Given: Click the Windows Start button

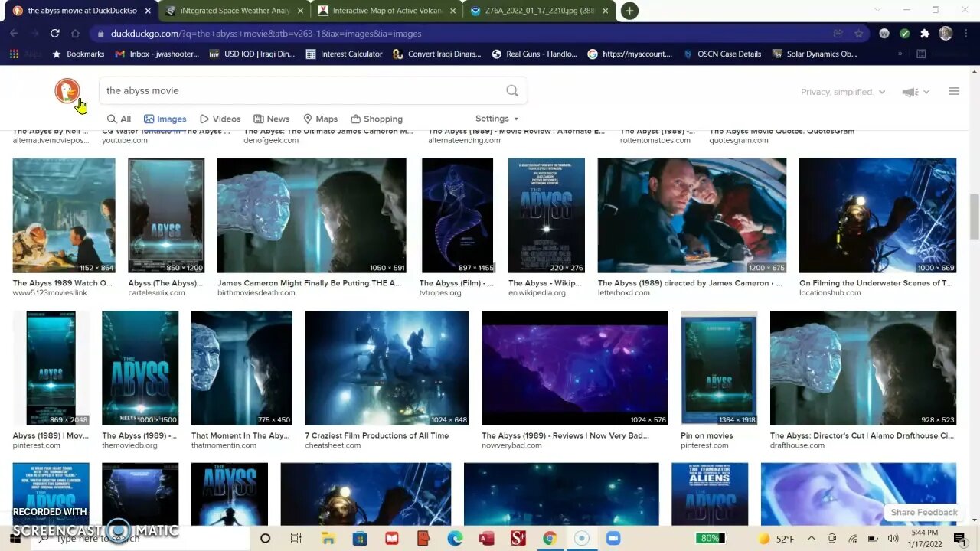Looking at the screenshot, I should point(15,539).
